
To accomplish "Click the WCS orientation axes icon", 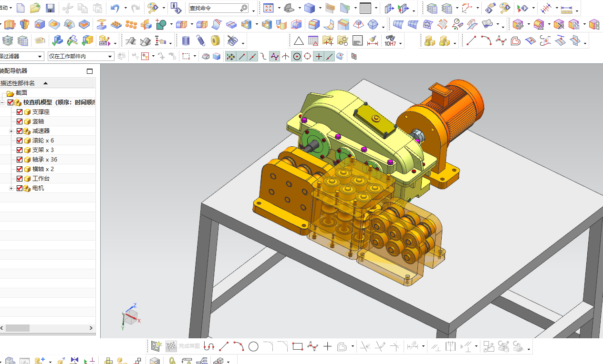I will [x=466, y=8].
